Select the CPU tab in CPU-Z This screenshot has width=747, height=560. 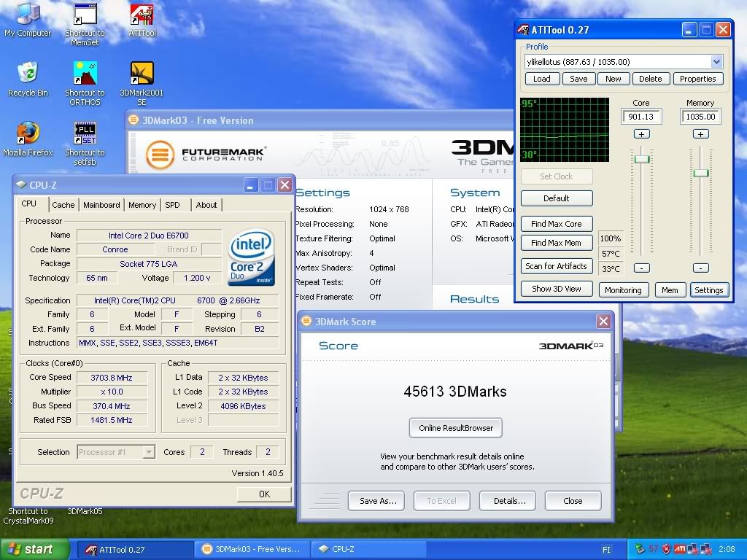(29, 203)
